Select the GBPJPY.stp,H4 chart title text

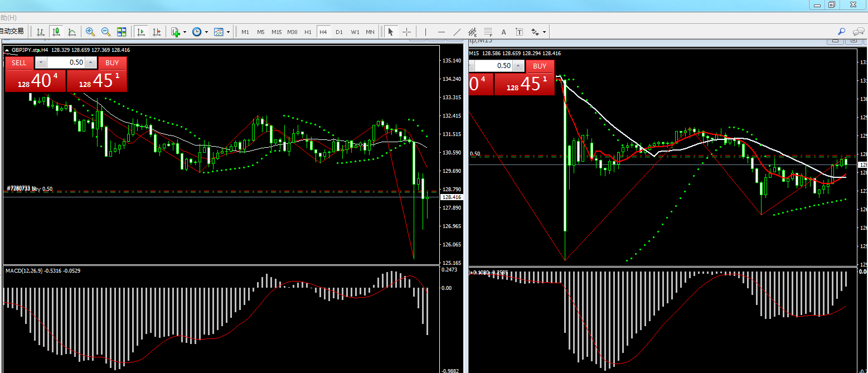pyautogui.click(x=30, y=50)
